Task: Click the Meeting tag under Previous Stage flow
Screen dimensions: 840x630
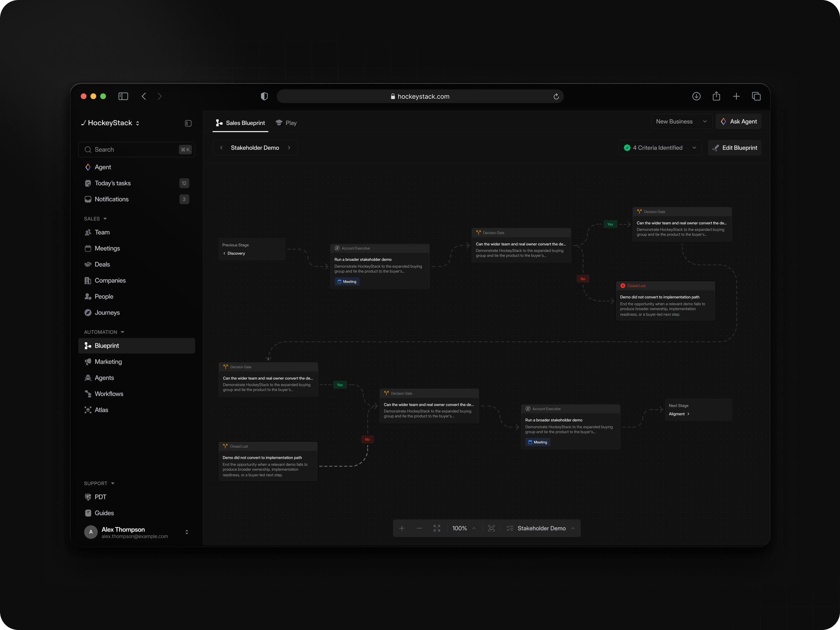Action: click(347, 281)
